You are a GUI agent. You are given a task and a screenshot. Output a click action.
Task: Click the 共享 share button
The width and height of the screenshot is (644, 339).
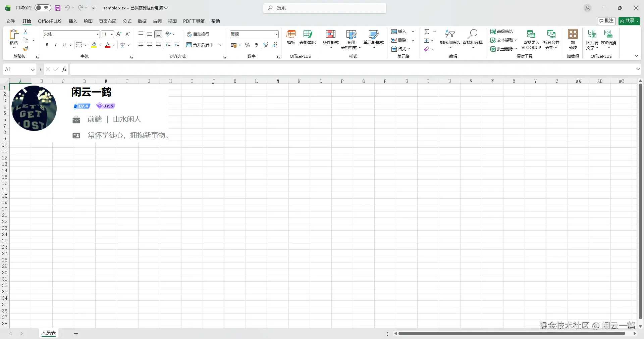coord(629,21)
